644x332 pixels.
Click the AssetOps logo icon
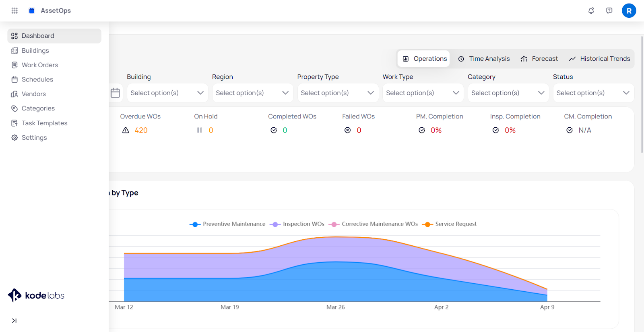coord(32,10)
